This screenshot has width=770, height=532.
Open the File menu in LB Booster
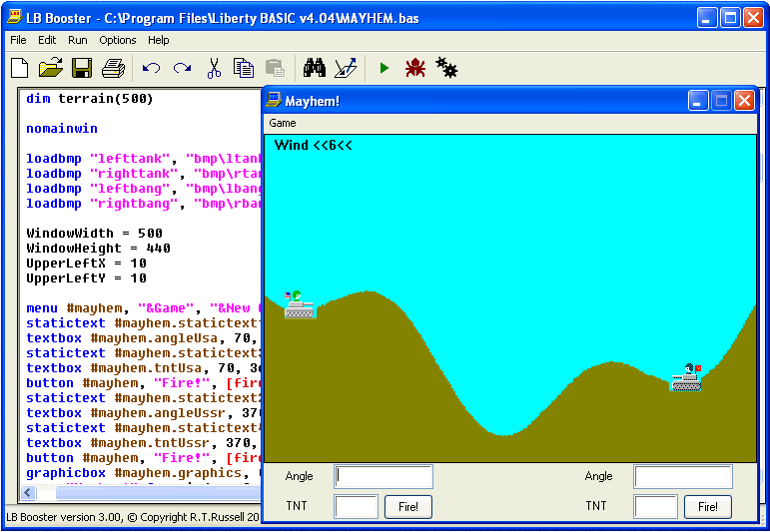(x=18, y=40)
